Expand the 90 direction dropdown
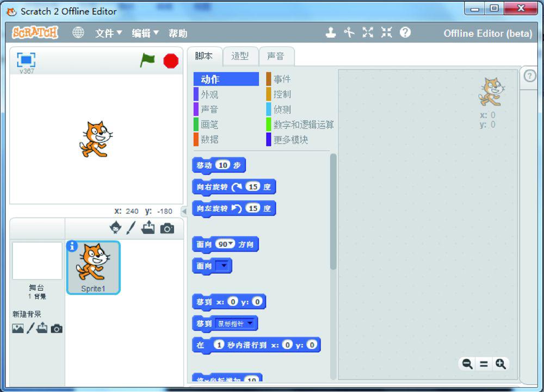Screen dimensions: 544x392 click(231, 245)
